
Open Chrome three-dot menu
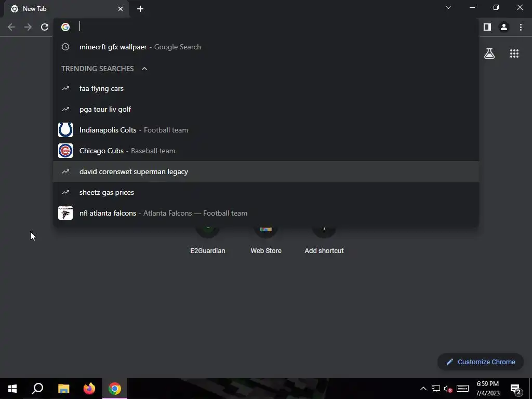pyautogui.click(x=521, y=27)
